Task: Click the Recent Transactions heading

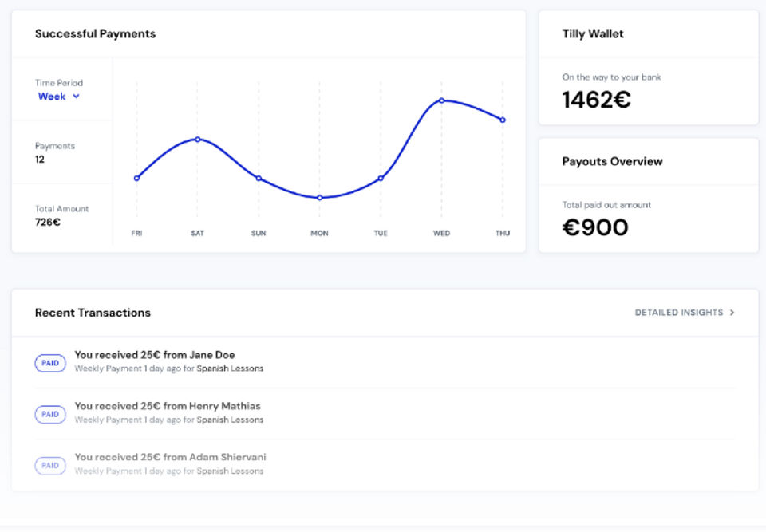Action: pyautogui.click(x=93, y=313)
